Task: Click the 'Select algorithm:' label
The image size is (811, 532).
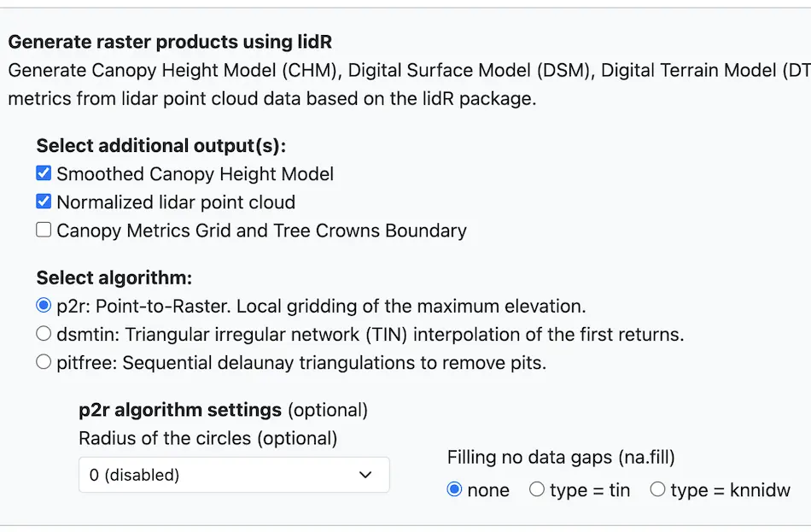Action: 114,278
